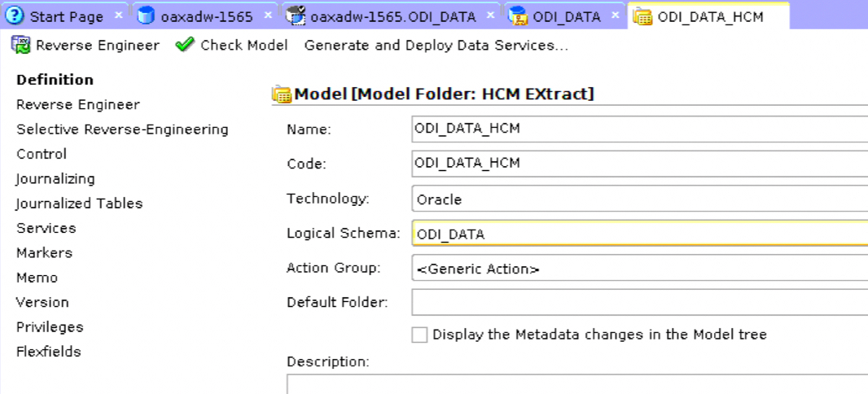Screen dimensions: 868x394
Task: Click the Reverse Engineer toolbar icon
Action: (x=21, y=46)
